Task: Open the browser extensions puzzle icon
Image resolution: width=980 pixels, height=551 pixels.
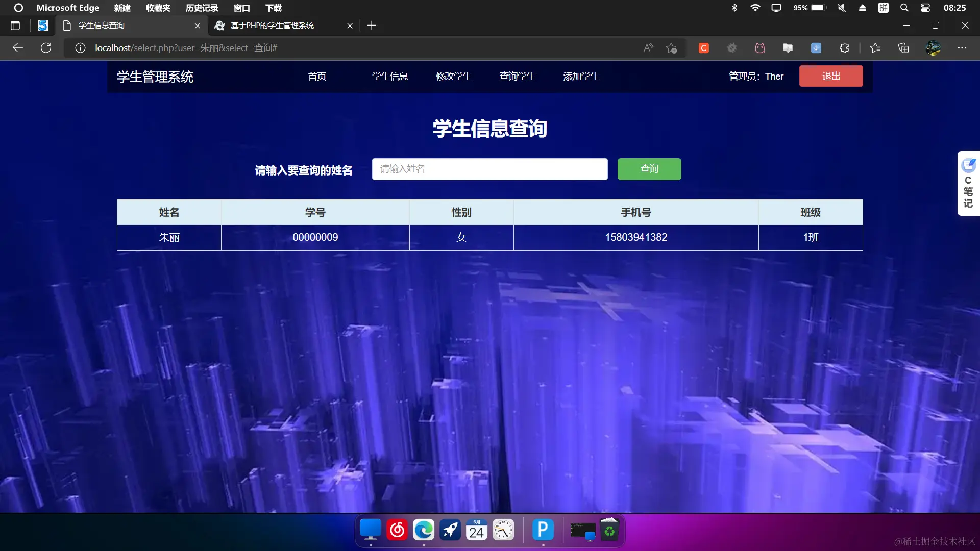Action: pyautogui.click(x=844, y=48)
